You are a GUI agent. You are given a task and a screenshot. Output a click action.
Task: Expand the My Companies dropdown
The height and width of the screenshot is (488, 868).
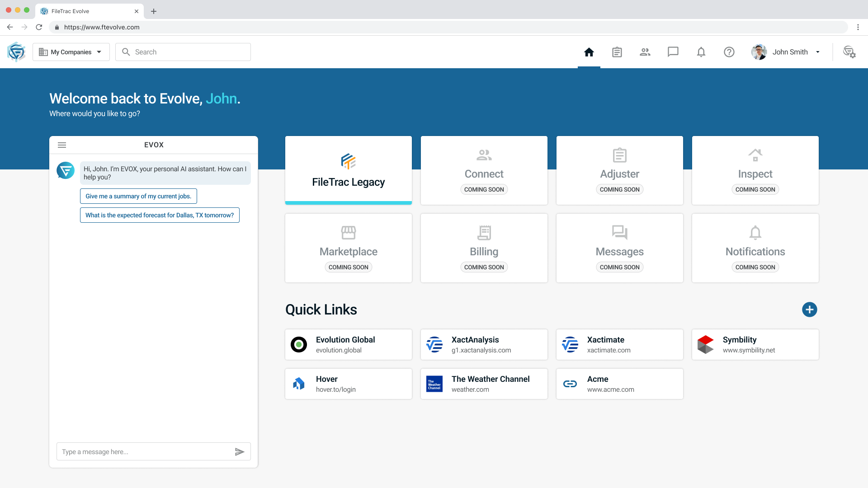pyautogui.click(x=71, y=52)
